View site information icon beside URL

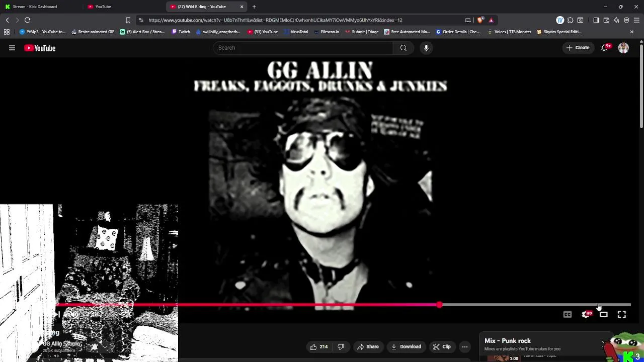pyautogui.click(x=141, y=20)
